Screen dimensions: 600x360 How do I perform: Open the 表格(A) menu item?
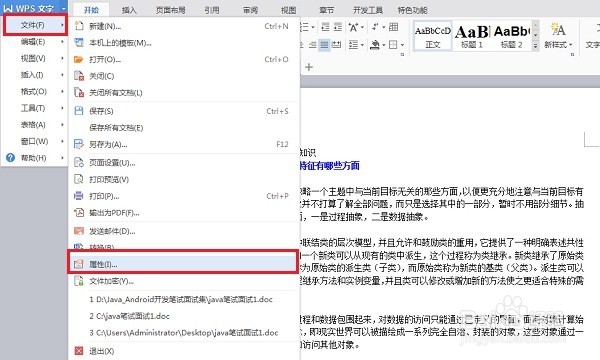34,124
